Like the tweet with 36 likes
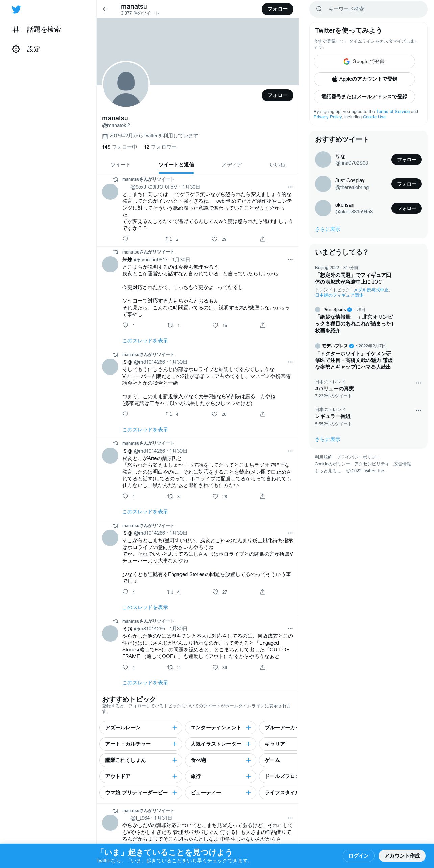The height and width of the screenshot is (868, 434). pos(215,667)
